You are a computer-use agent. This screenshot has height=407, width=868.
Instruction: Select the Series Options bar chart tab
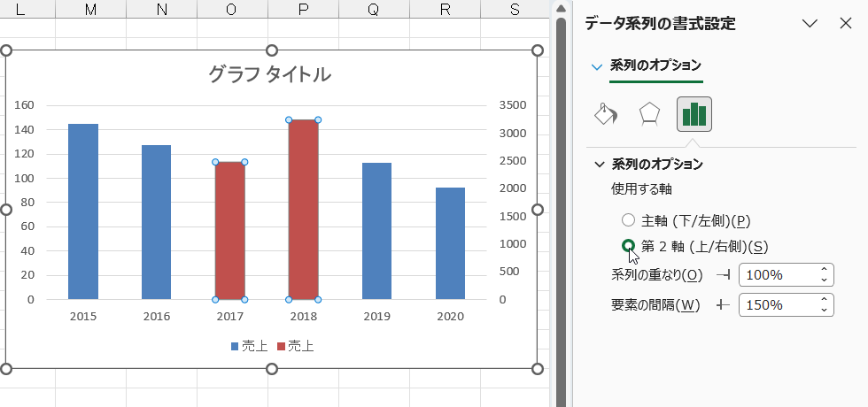[694, 114]
